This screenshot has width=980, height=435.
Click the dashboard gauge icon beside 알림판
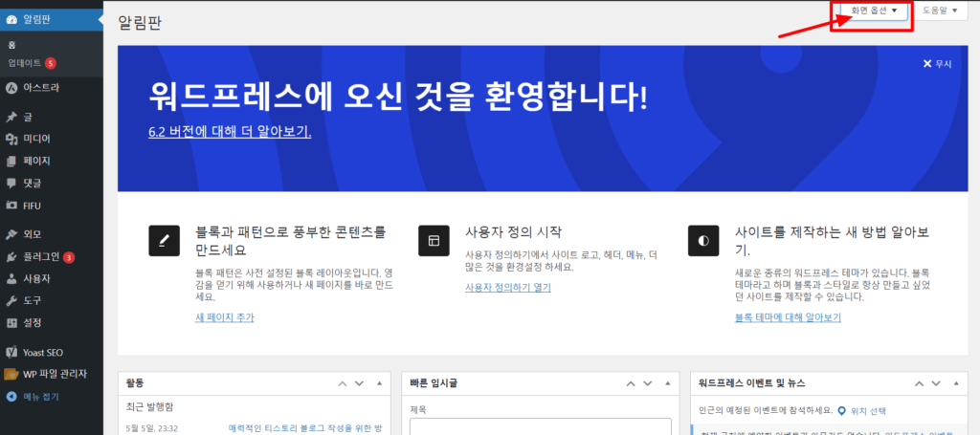click(x=11, y=19)
